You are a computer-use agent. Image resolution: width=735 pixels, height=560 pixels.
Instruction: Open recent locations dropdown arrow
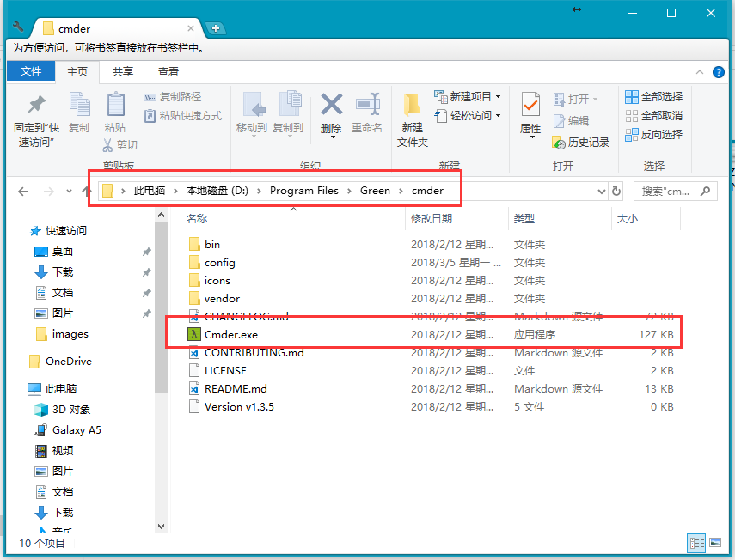click(69, 191)
